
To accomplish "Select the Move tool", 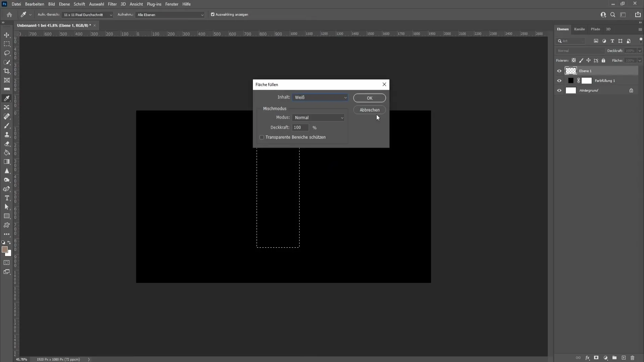I will pos(7,35).
